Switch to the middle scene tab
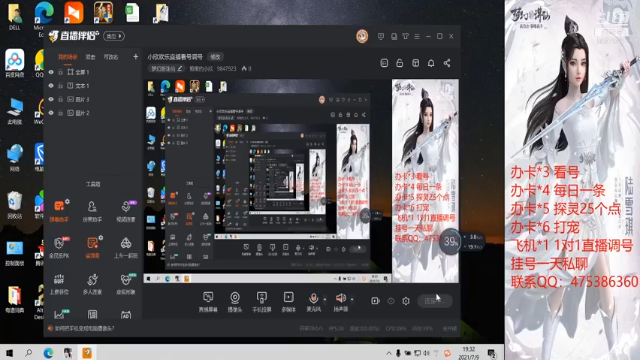This screenshot has width=640, height=360. coord(90,57)
